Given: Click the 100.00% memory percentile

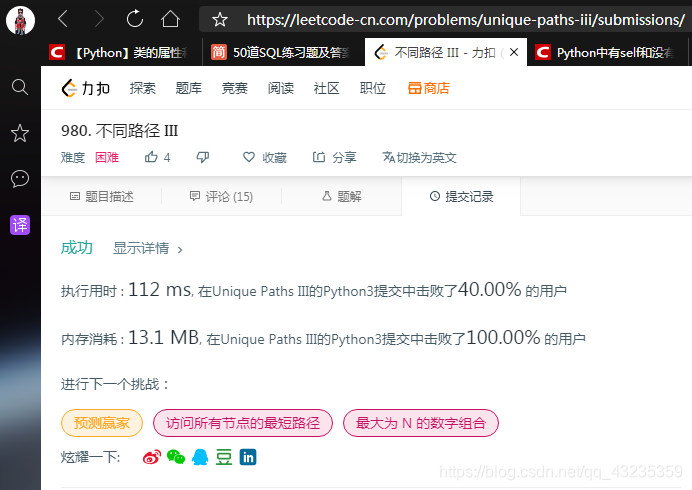Looking at the screenshot, I should 503,338.
